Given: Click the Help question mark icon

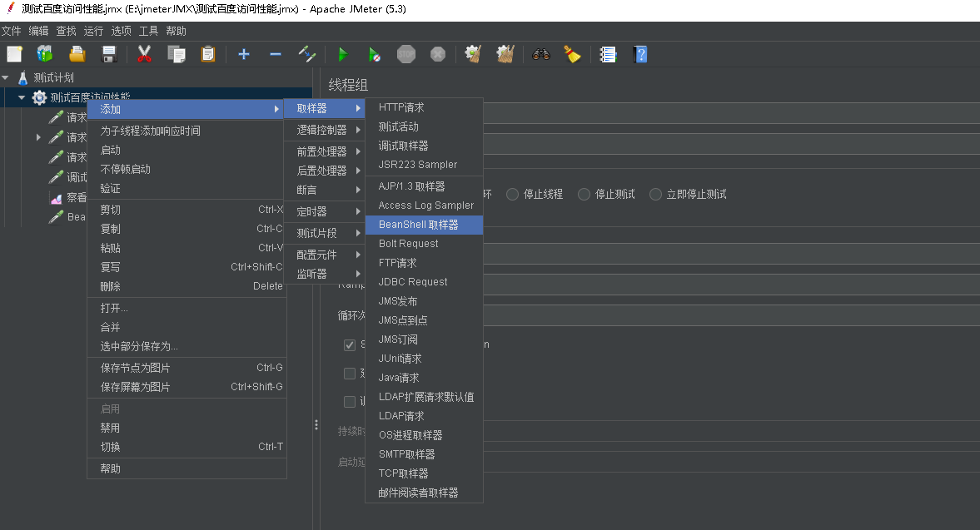Looking at the screenshot, I should point(640,54).
